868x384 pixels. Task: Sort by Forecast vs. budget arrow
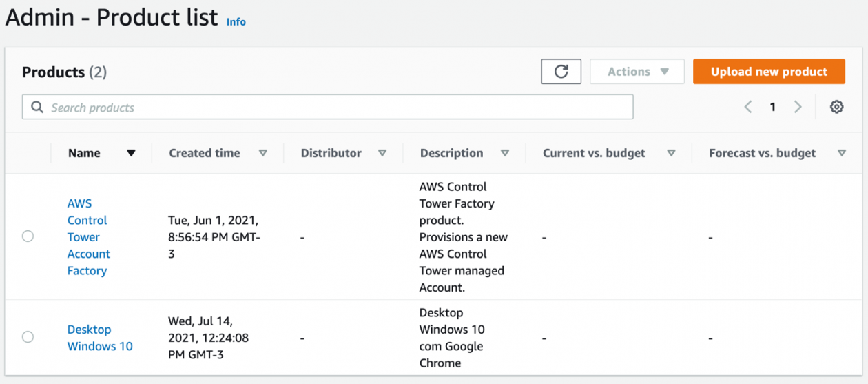coord(841,153)
